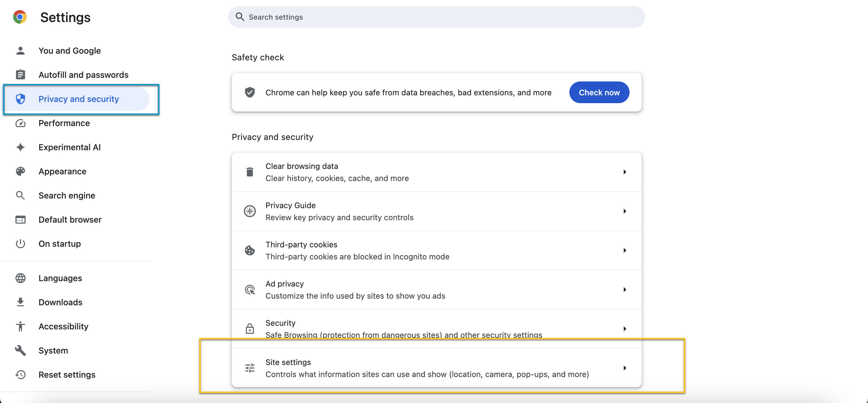Select the You and Google person icon
This screenshot has height=403, width=868.
[20, 51]
